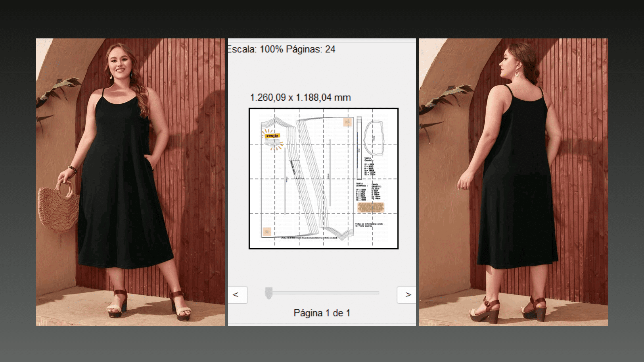Select the pocket piece outline at top right
This screenshot has height=362, width=644.
(374, 138)
